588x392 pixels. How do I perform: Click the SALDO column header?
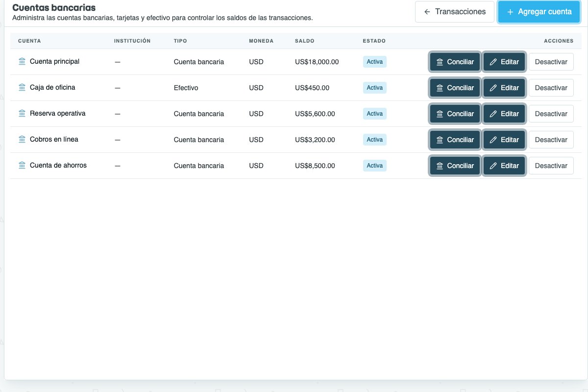pyautogui.click(x=305, y=41)
